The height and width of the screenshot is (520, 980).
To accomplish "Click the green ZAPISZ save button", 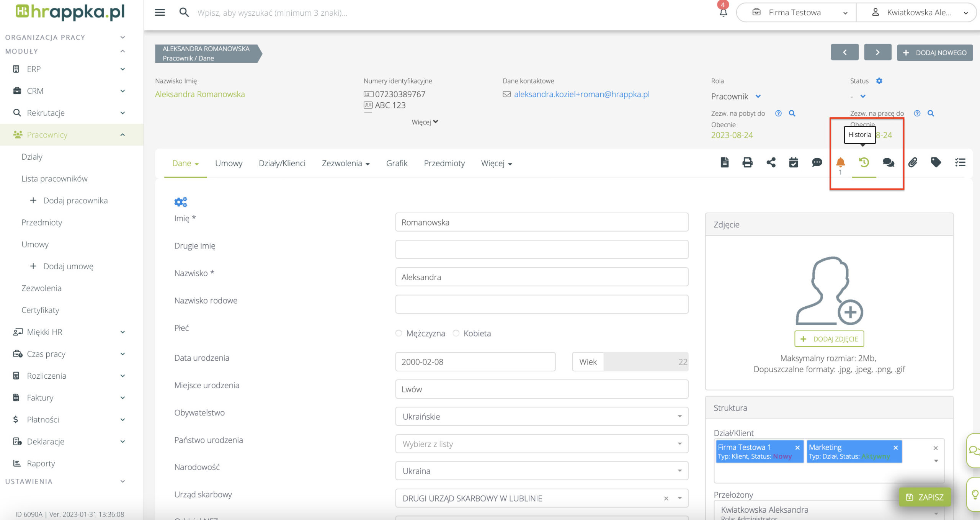I will pyautogui.click(x=924, y=497).
